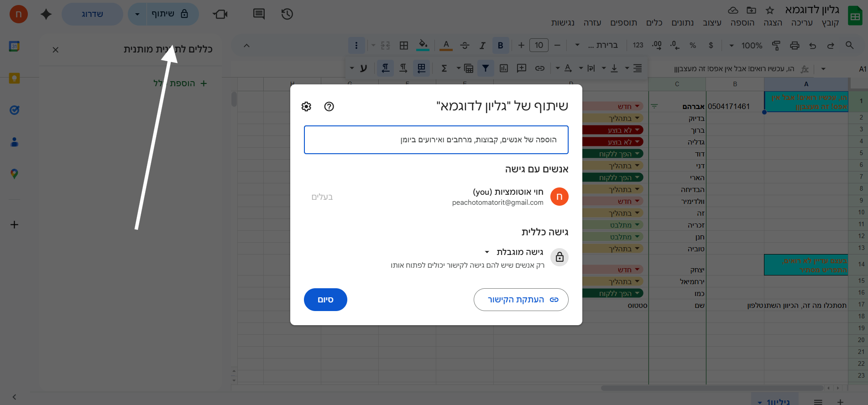Toggle bold formatting button
The width and height of the screenshot is (868, 405).
pyautogui.click(x=500, y=45)
